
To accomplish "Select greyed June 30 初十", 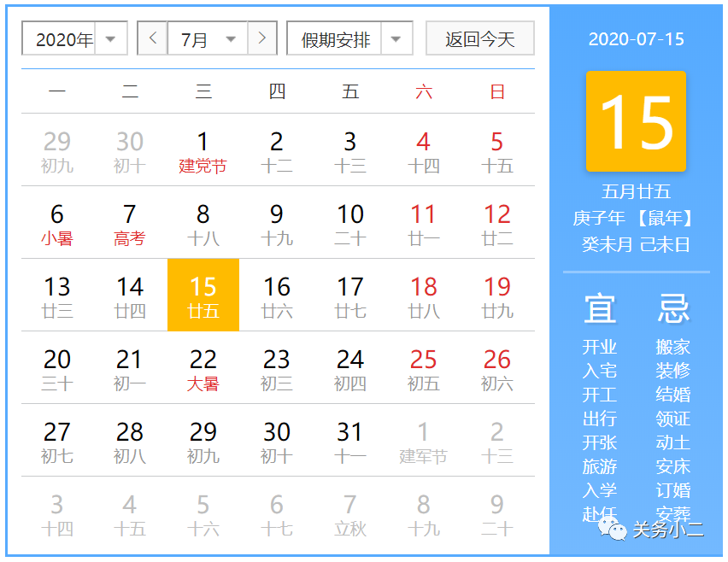I will click(130, 150).
